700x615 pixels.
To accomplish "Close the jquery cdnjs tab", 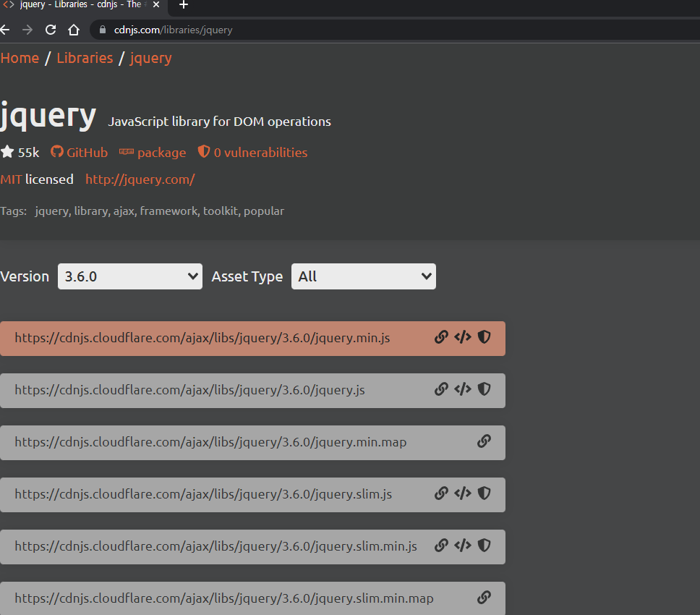I will [156, 4].
